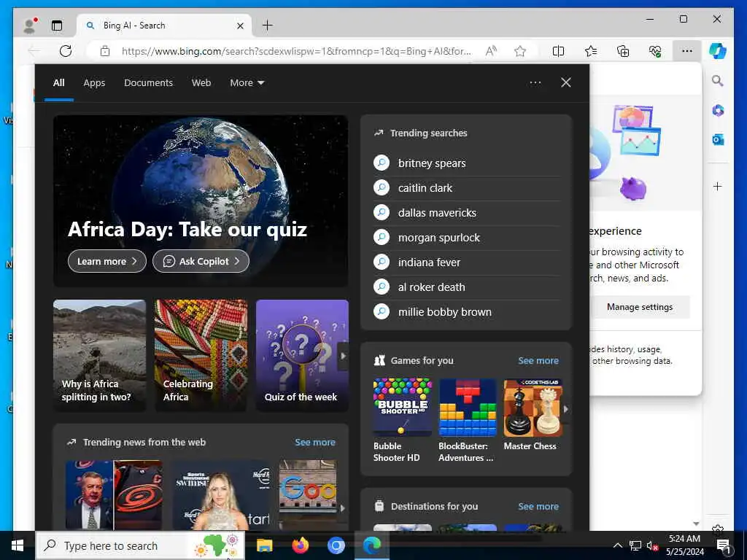Switch to the Apps search tab
The height and width of the screenshot is (560, 747).
(94, 83)
